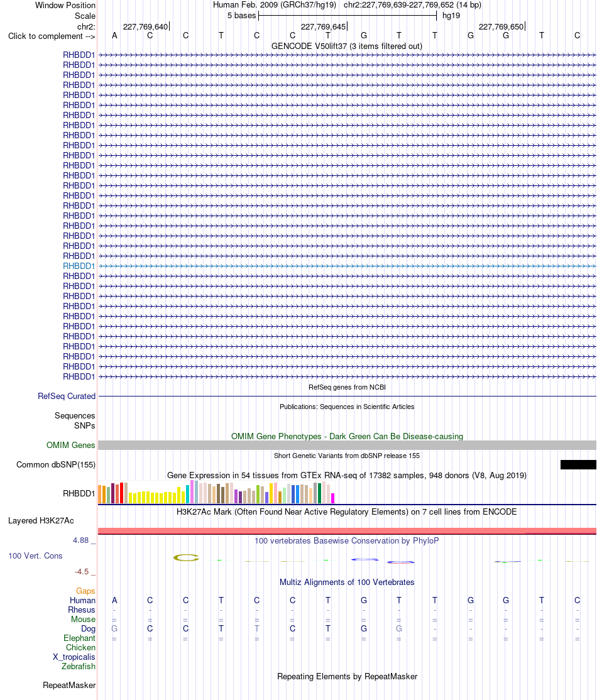Click the black dbSNP variant block
The width and height of the screenshot is (597, 700).
tap(578, 465)
